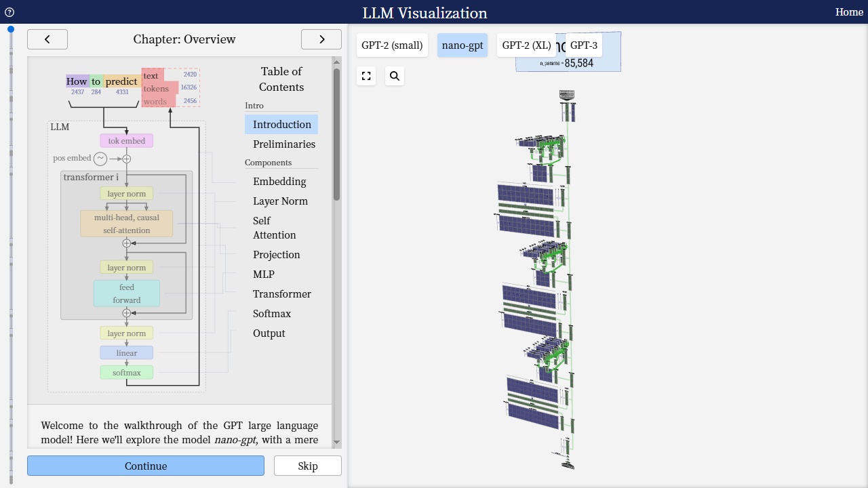The image size is (868, 488).
Task: Jump to Projection section
Action: click(x=277, y=255)
